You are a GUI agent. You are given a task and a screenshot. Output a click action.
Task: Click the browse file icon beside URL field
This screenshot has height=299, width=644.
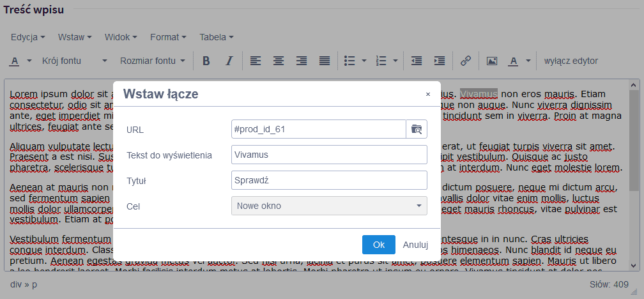pyautogui.click(x=417, y=129)
